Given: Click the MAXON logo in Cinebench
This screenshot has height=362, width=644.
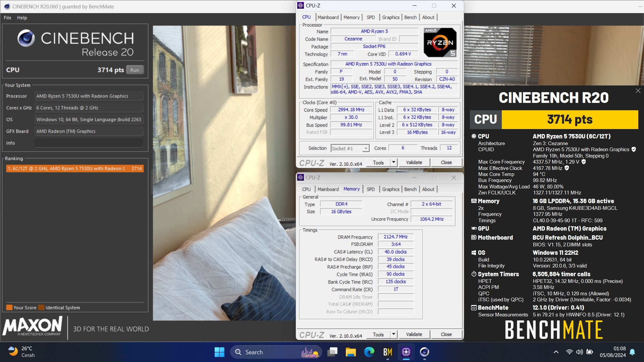Looking at the screenshot, I should pos(33,326).
